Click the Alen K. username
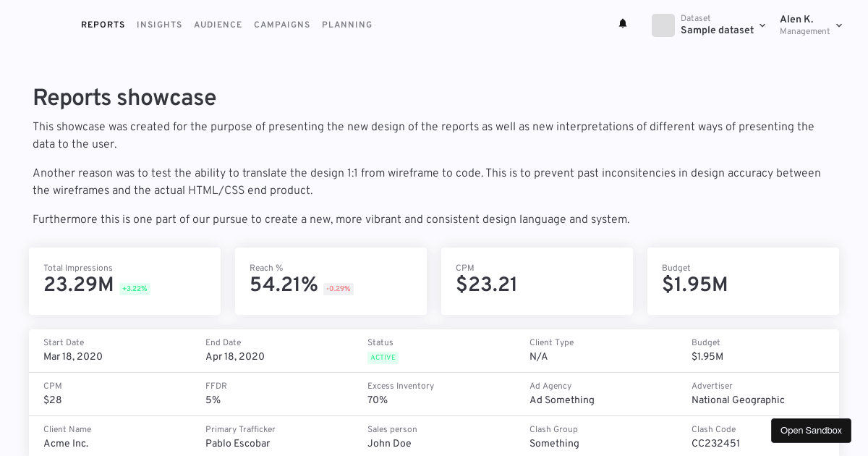The image size is (868, 456). pyautogui.click(x=796, y=20)
